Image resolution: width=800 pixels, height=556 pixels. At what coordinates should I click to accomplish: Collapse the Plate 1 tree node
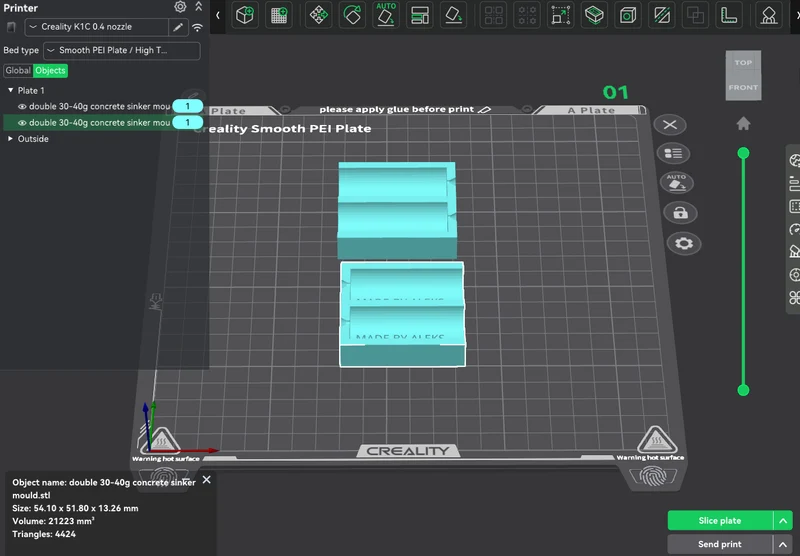coord(10,90)
